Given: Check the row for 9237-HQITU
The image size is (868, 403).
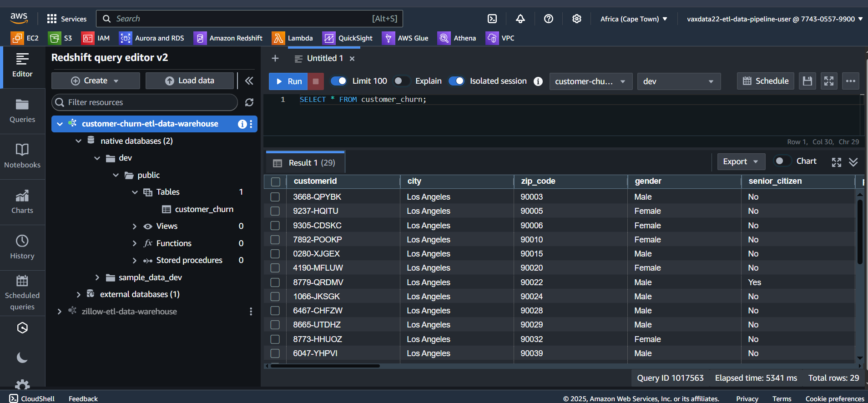Looking at the screenshot, I should pyautogui.click(x=275, y=211).
